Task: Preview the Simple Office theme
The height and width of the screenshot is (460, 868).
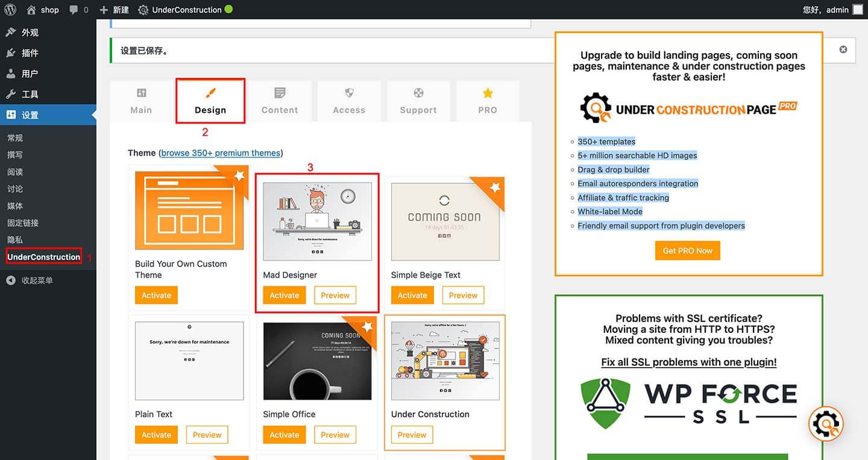Action: coord(335,435)
